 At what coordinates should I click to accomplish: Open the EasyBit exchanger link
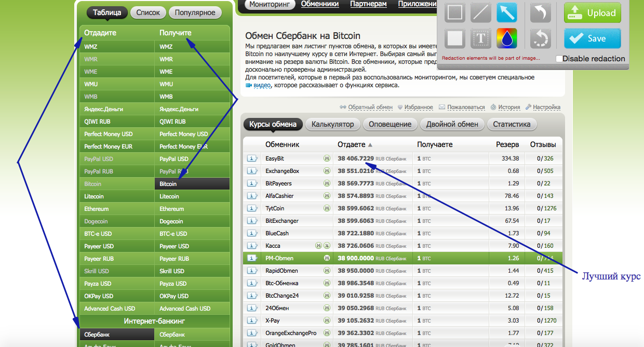pyautogui.click(x=275, y=158)
